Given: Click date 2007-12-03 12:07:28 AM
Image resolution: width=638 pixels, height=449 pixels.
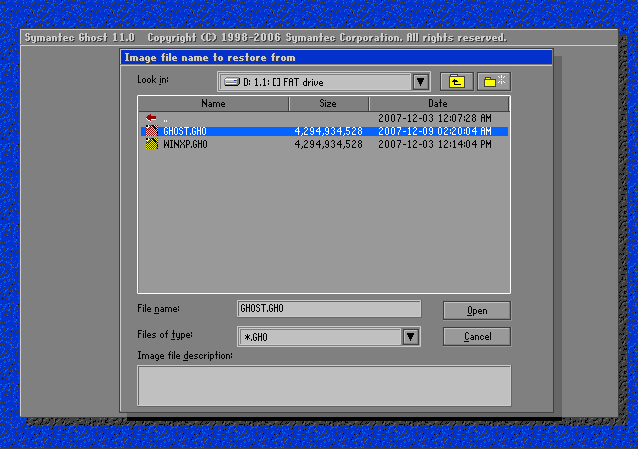Looking at the screenshot, I should click(435, 118).
